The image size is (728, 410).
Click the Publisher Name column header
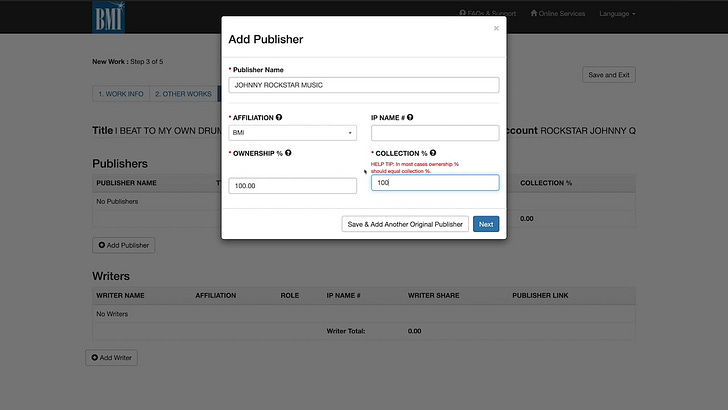click(126, 183)
